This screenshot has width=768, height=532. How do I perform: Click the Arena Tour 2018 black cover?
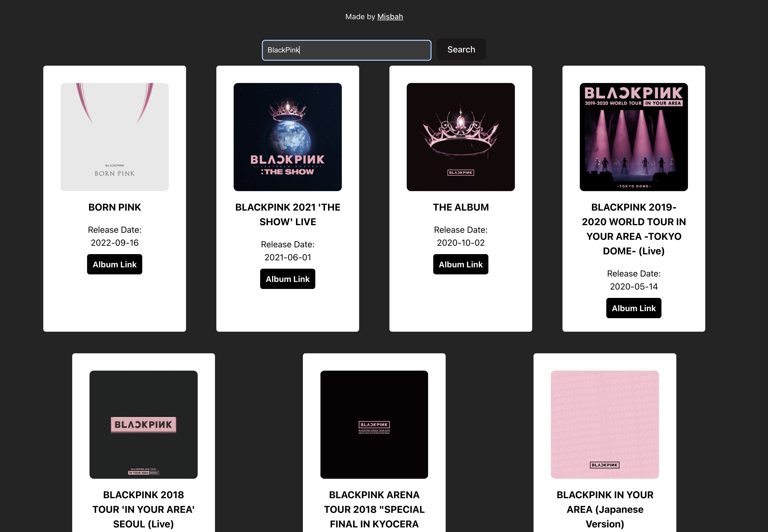point(374,424)
